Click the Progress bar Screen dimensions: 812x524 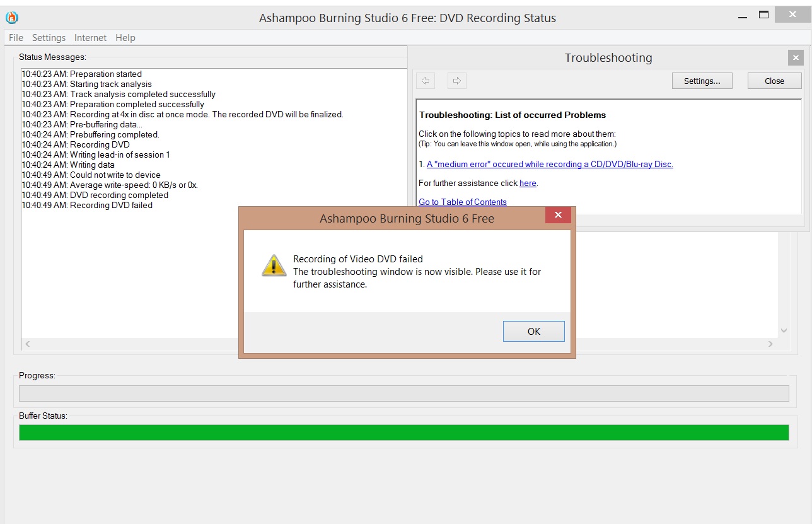pos(404,393)
